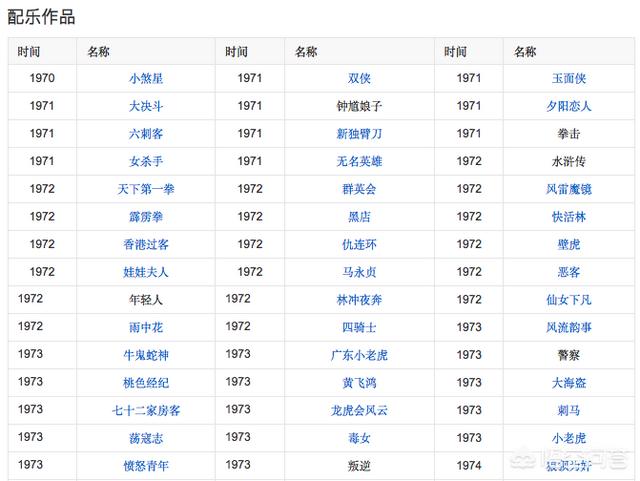Click the 林冲夜奔 link
Viewport: 640px width, 481px height.
click(359, 300)
